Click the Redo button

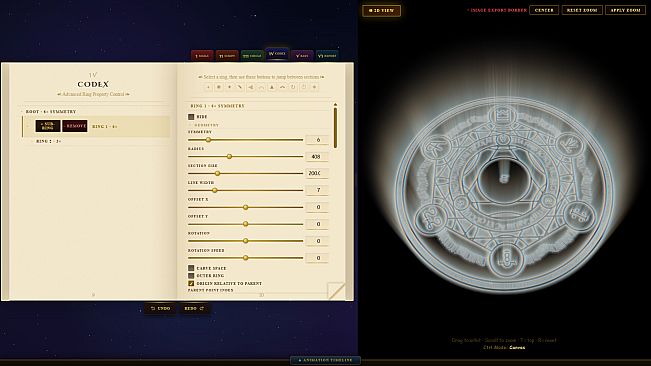(194, 308)
